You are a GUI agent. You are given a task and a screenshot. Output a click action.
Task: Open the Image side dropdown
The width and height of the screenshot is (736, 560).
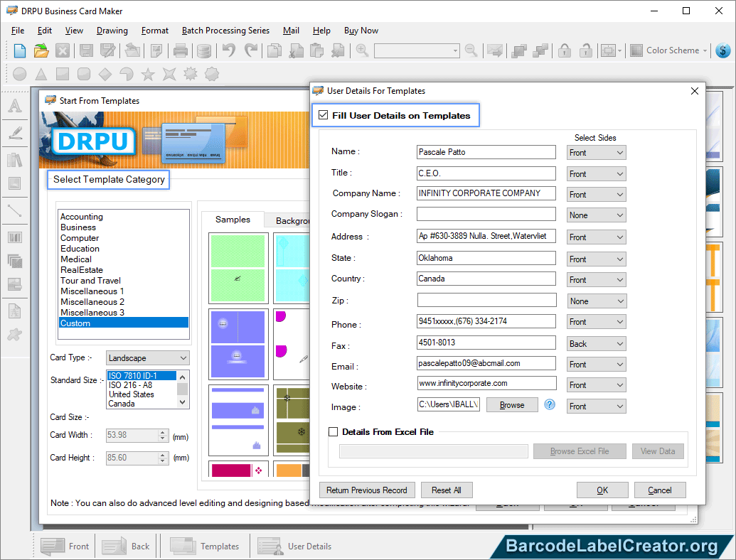click(596, 406)
